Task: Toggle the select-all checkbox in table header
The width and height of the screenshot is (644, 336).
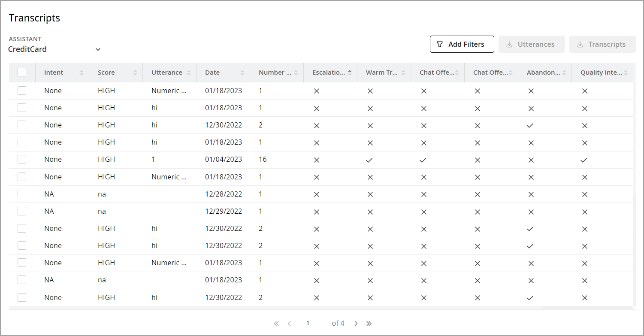Action: [x=22, y=72]
